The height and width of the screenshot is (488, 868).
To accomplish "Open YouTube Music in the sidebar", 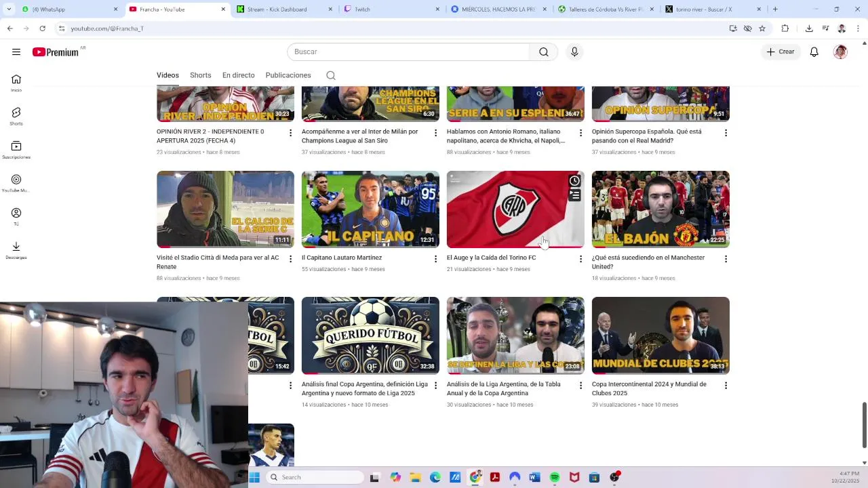I will 16,183.
